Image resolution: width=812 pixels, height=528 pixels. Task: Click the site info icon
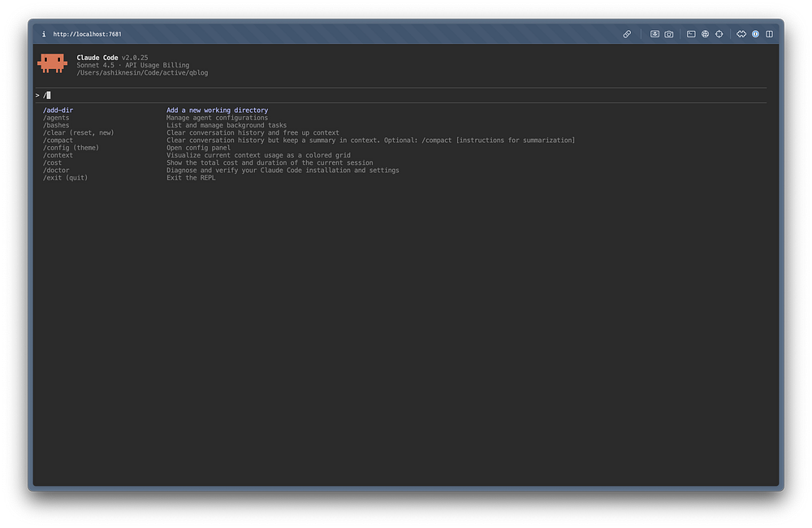[x=44, y=34]
